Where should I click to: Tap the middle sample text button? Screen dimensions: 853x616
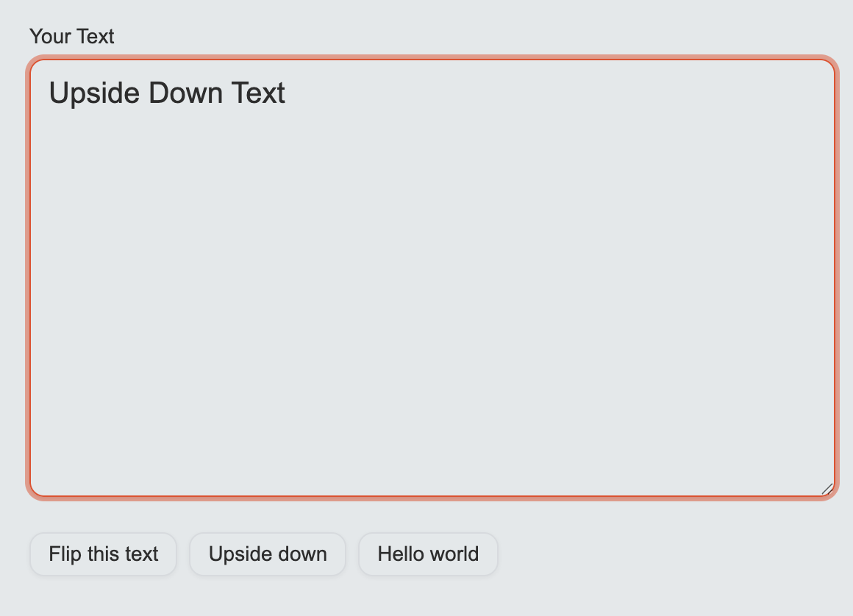tap(268, 554)
